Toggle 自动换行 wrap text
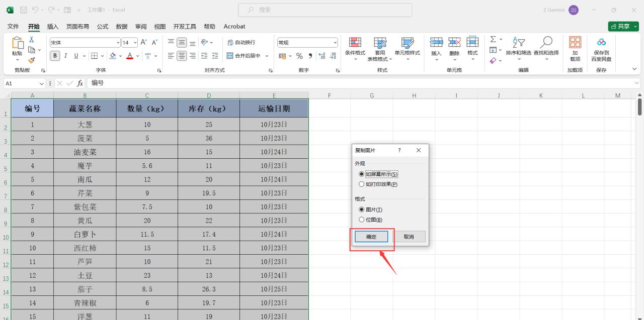 coord(241,43)
